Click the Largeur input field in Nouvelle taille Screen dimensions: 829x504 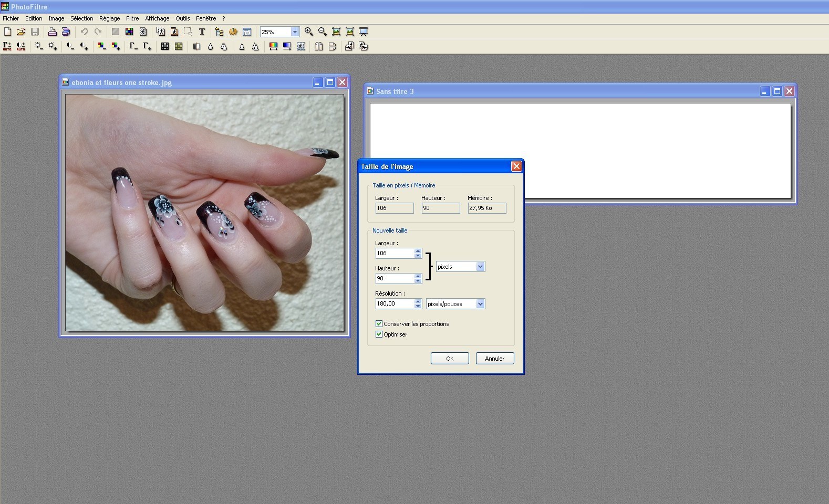(x=395, y=253)
